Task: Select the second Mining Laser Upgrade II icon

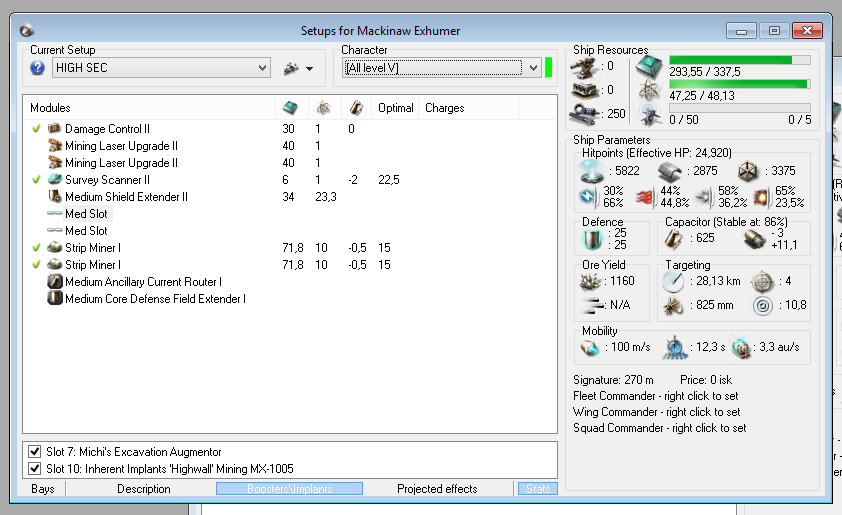Action: 54,162
